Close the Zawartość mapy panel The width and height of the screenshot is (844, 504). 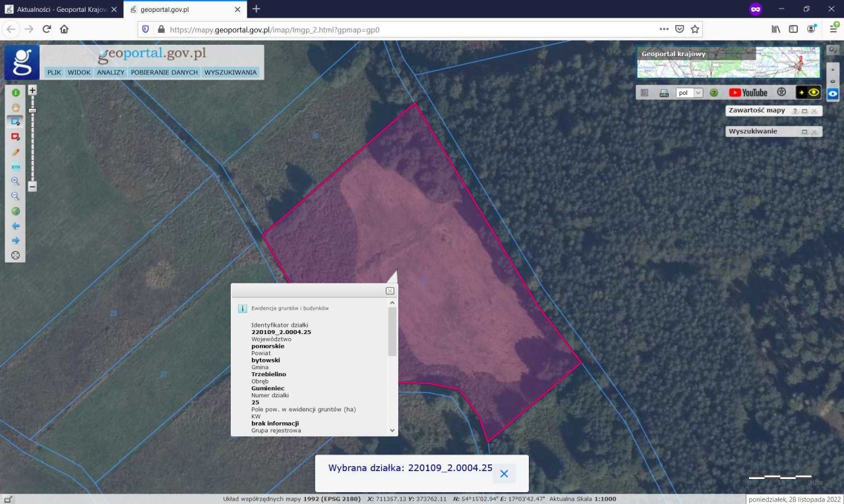click(x=814, y=111)
